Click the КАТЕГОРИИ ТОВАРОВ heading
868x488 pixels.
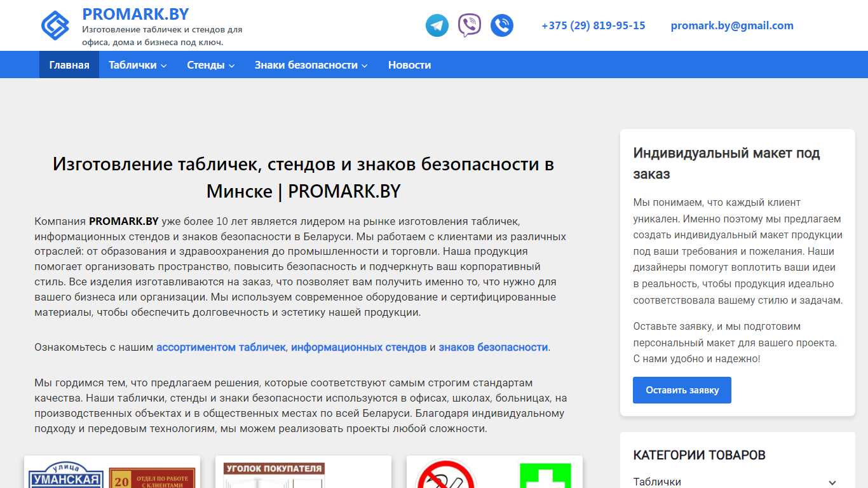(700, 455)
